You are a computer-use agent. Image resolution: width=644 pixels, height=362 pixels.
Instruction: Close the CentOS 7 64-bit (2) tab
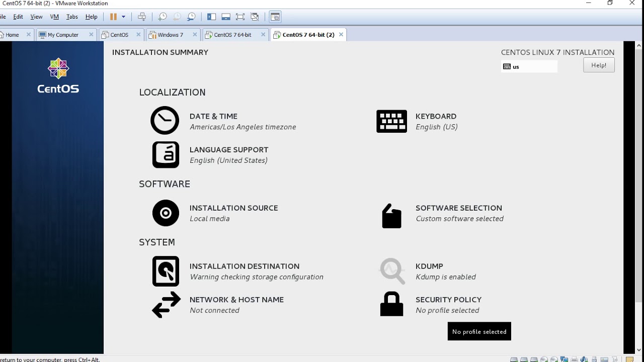point(341,35)
